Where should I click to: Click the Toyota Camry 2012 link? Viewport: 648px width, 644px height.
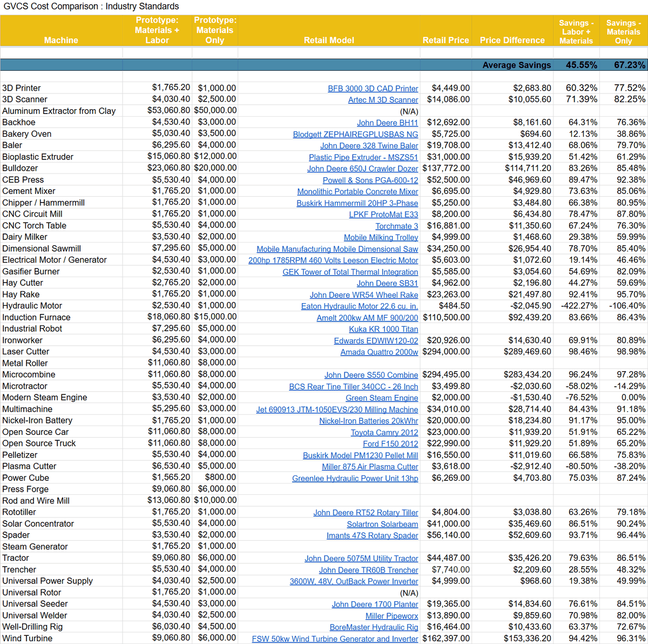tap(384, 432)
